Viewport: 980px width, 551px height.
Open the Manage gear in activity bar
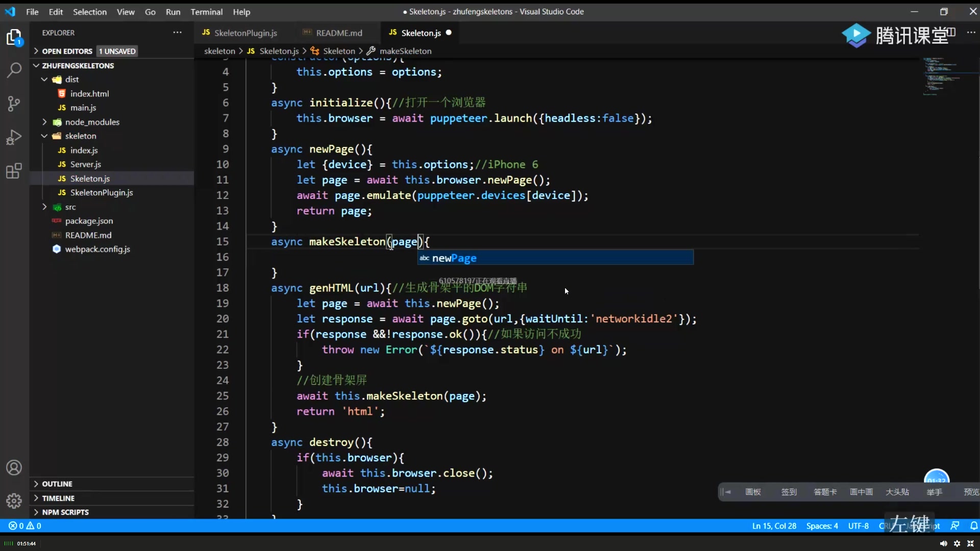(x=14, y=501)
